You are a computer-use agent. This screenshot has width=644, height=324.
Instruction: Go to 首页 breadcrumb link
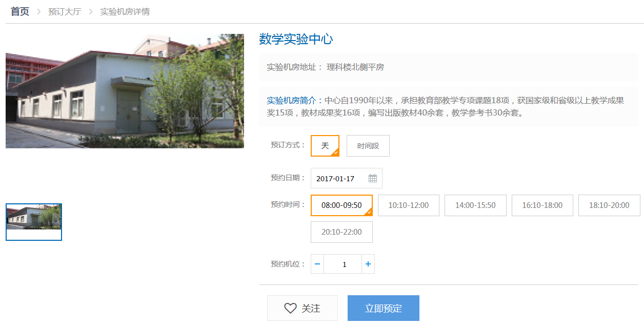(x=20, y=11)
